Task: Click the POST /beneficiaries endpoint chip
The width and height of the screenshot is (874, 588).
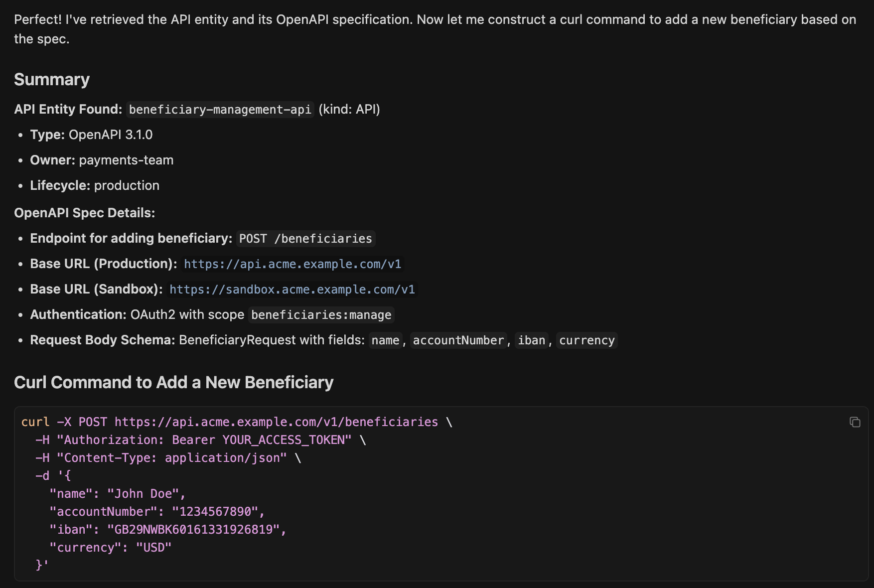Action: click(x=305, y=239)
